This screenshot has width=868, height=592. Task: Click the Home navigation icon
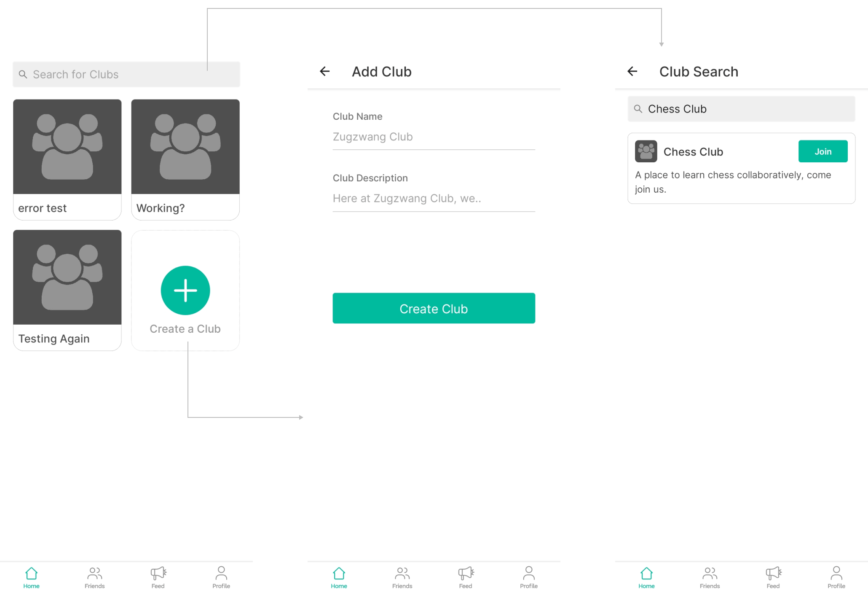pyautogui.click(x=31, y=573)
